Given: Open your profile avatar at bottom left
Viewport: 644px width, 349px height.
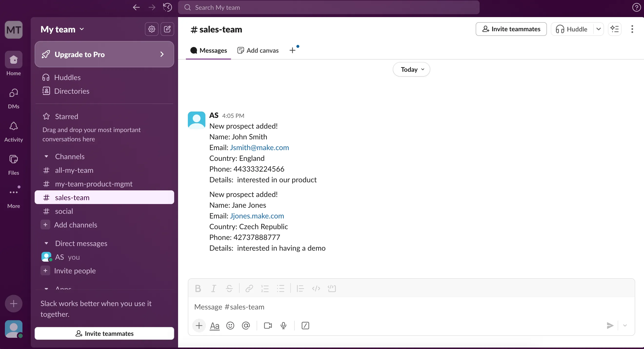Looking at the screenshot, I should coord(13,329).
